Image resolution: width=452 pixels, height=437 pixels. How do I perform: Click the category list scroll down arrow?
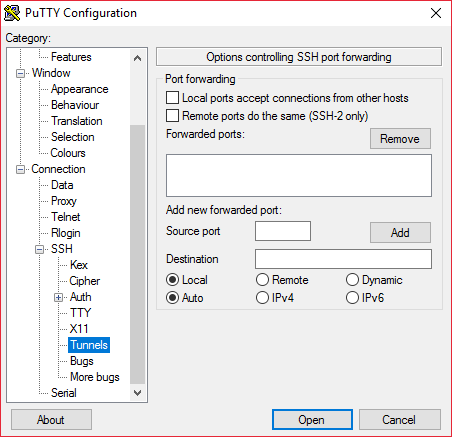click(137, 393)
